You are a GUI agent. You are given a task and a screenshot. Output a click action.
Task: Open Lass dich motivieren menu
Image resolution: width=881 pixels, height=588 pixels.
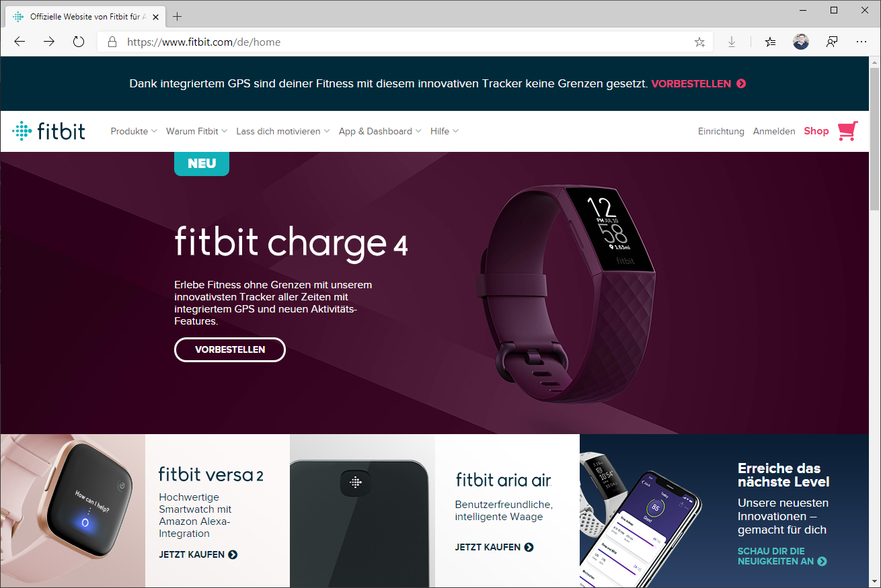[283, 131]
